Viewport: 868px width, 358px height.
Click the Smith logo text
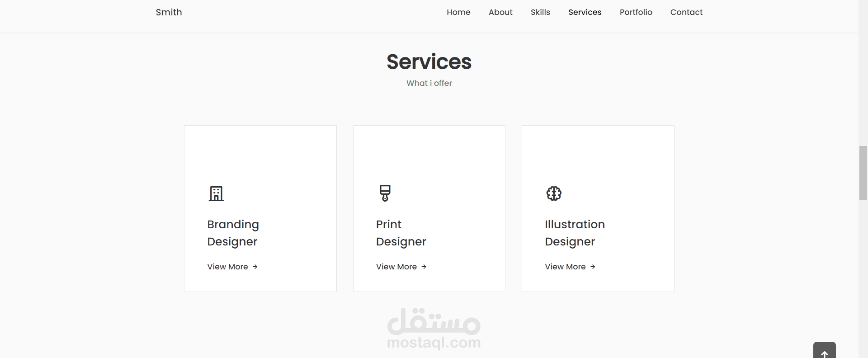[169, 12]
